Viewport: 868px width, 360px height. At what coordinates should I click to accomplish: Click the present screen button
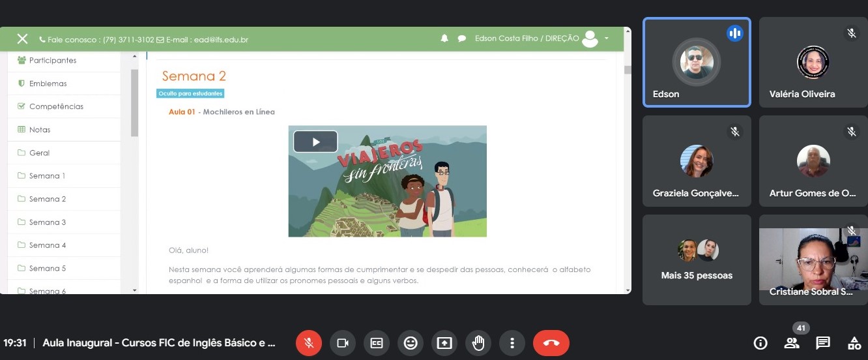pos(444,343)
